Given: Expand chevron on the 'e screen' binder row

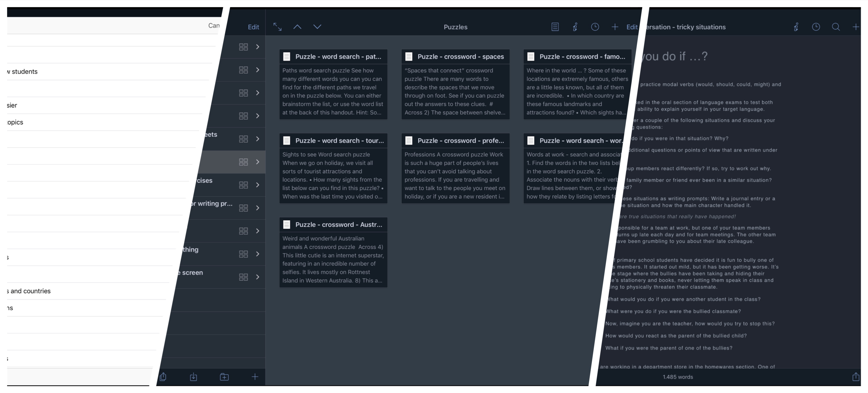Looking at the screenshot, I should coord(258,277).
